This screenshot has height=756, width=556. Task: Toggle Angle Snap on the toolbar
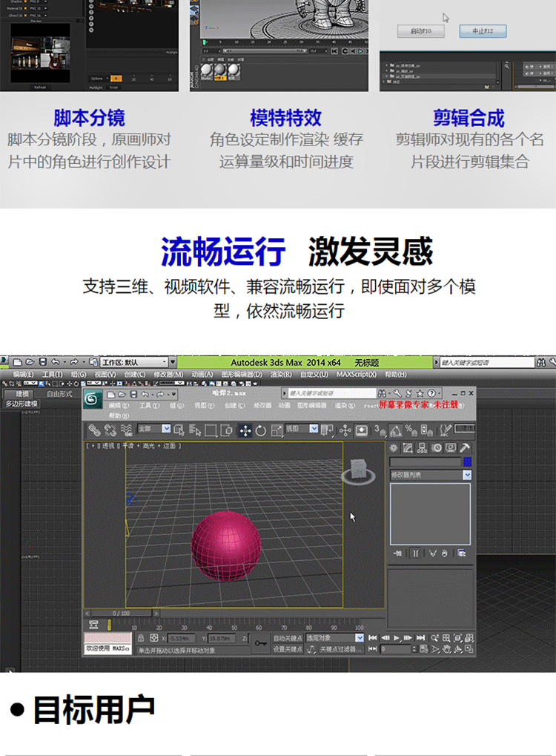pos(396,430)
